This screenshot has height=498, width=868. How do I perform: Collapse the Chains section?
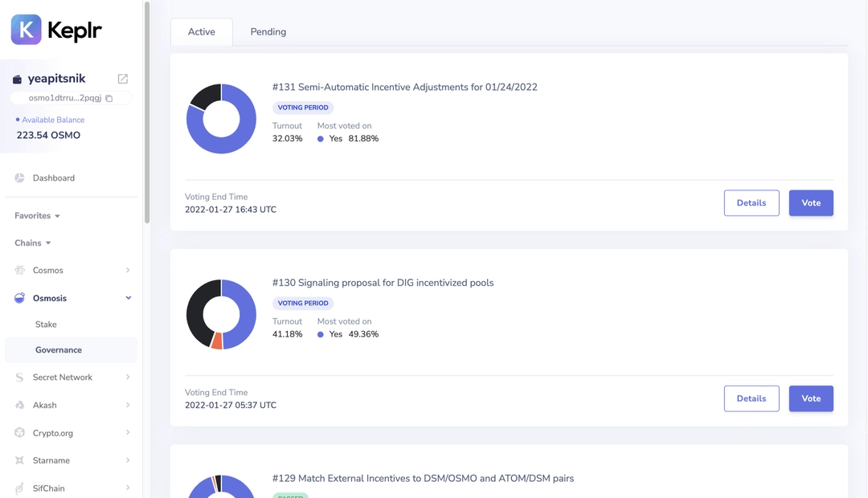click(48, 243)
